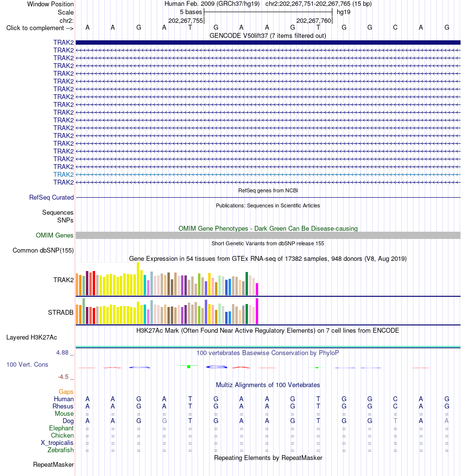Click the Dog species label

68,421
